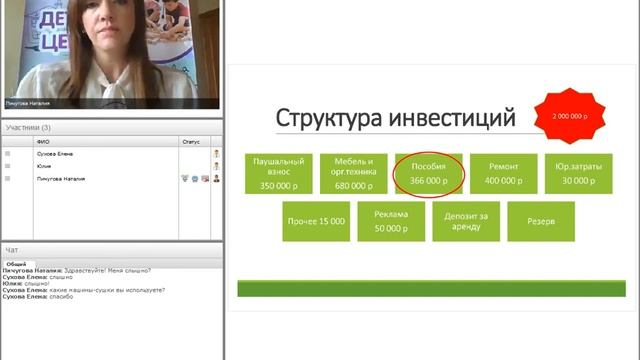Click the screen-share status icon for Пичугова Наталия

(x=205, y=179)
